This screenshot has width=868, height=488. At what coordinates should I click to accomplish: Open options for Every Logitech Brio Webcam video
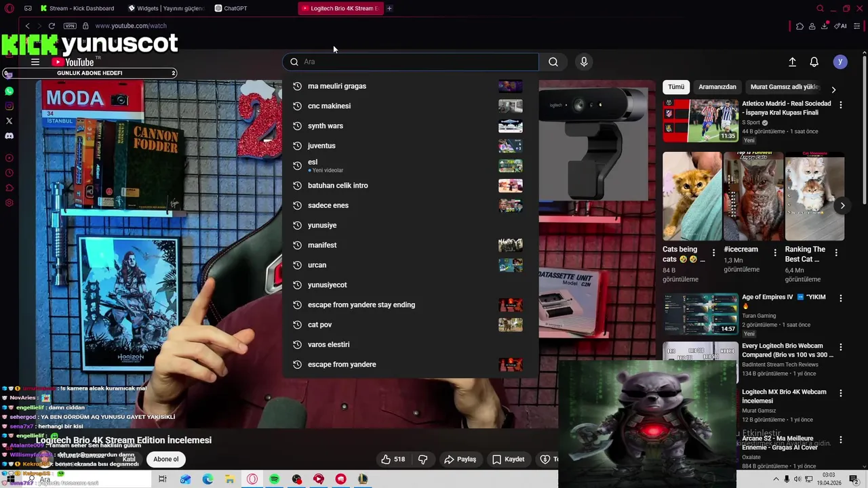(x=841, y=347)
